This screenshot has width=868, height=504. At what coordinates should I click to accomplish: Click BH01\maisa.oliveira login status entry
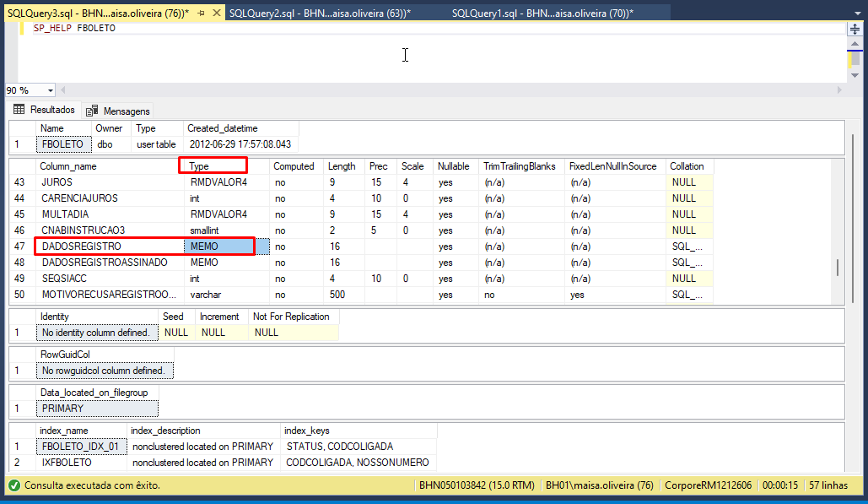pos(600,485)
